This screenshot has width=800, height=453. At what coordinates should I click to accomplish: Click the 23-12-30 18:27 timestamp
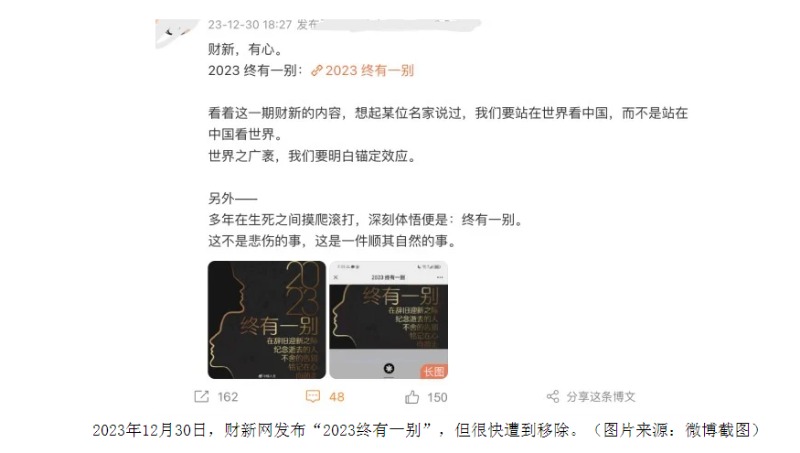250,24
